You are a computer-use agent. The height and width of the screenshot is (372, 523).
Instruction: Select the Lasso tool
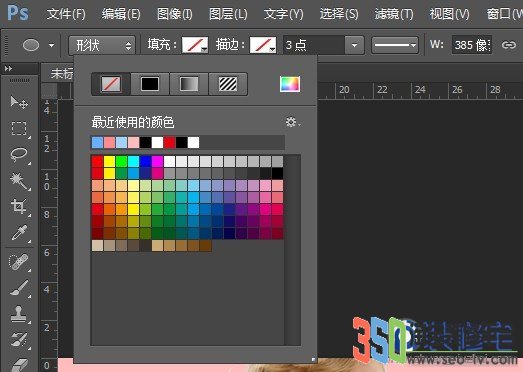pos(19,154)
